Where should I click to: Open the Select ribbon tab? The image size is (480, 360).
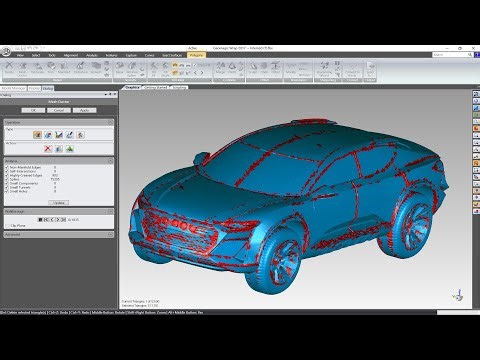coord(36,55)
